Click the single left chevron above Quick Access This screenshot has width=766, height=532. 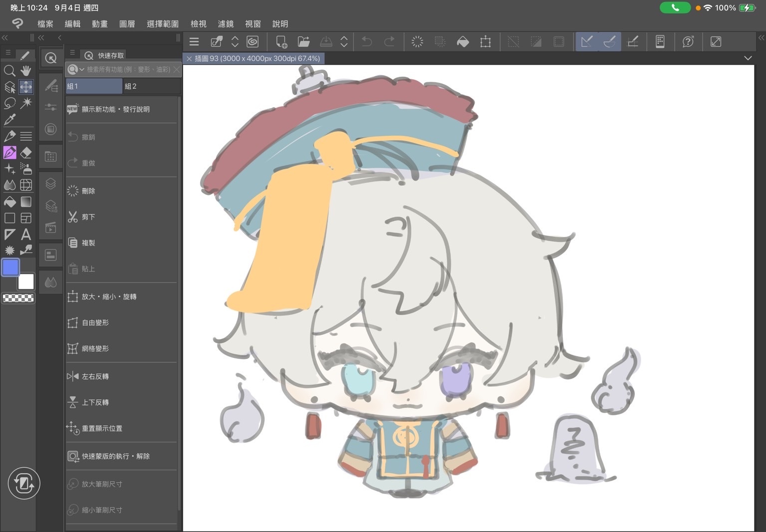(x=59, y=37)
